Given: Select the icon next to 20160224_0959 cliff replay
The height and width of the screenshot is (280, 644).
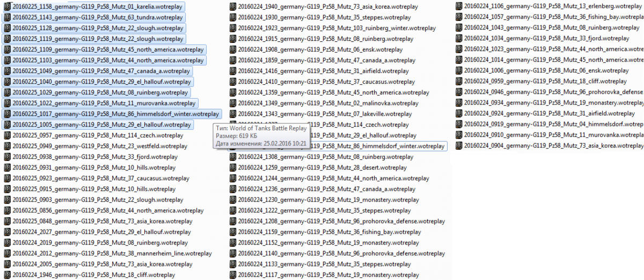Looking at the screenshot, I should pos(459,82).
